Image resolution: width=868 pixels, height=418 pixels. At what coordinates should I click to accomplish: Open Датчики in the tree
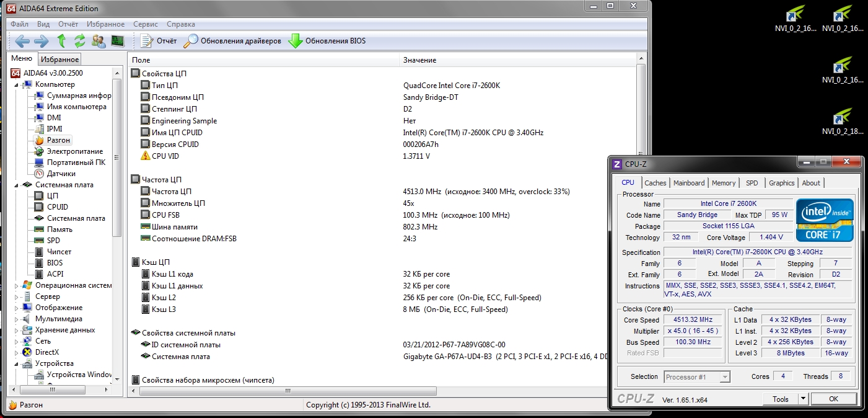point(55,174)
